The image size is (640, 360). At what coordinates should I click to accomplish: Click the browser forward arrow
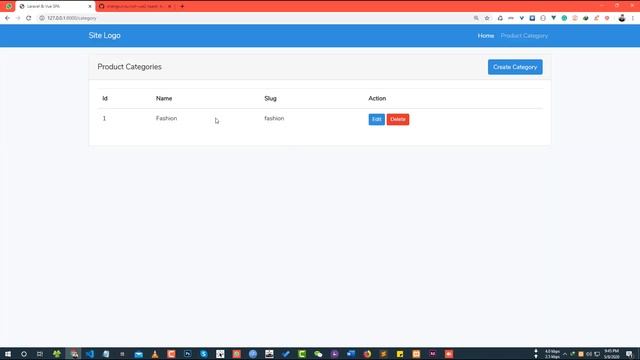coord(18,18)
